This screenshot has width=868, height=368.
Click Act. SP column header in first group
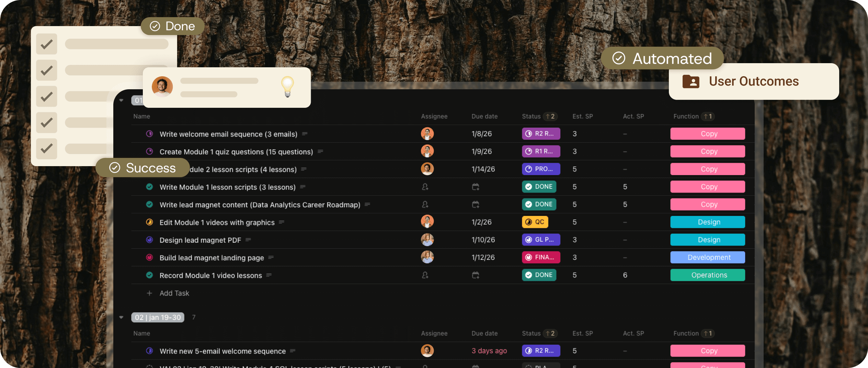(633, 116)
